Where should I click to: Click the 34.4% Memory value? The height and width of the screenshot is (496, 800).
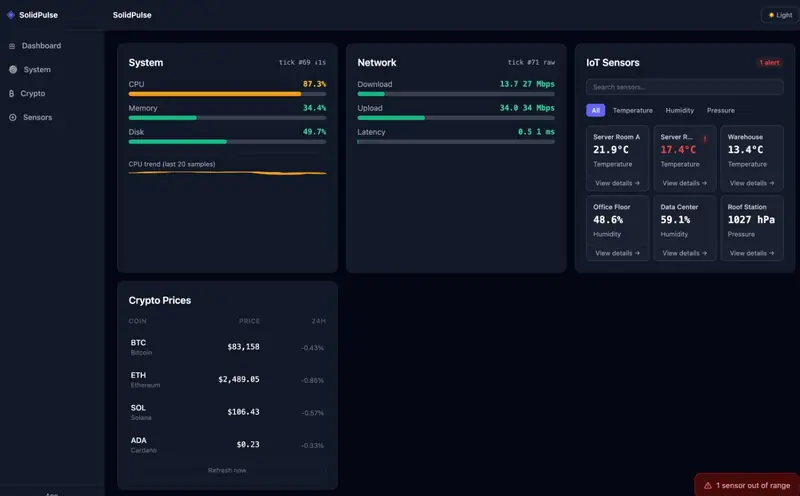(x=314, y=108)
